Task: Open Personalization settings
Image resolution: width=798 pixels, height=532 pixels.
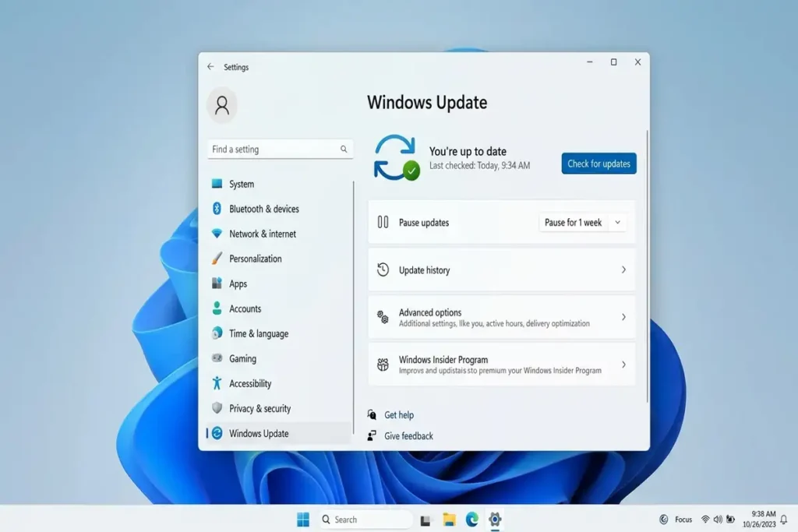Action: [279, 259]
